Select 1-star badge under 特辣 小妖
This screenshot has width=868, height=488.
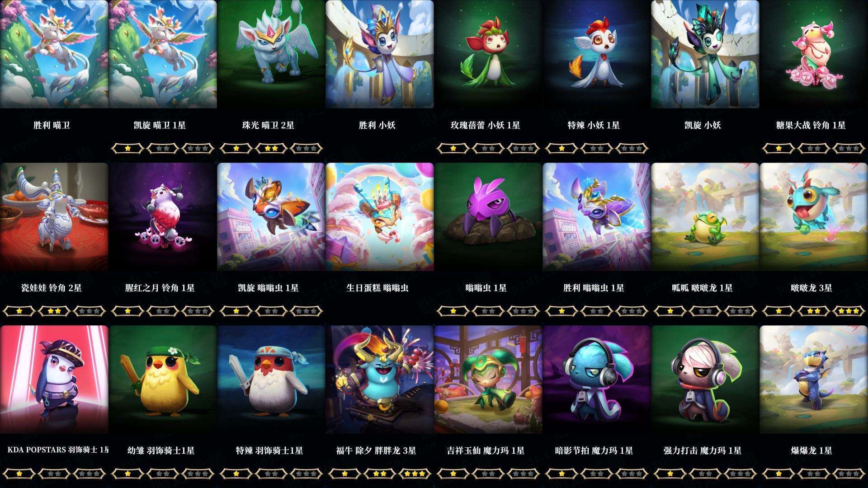click(x=561, y=148)
